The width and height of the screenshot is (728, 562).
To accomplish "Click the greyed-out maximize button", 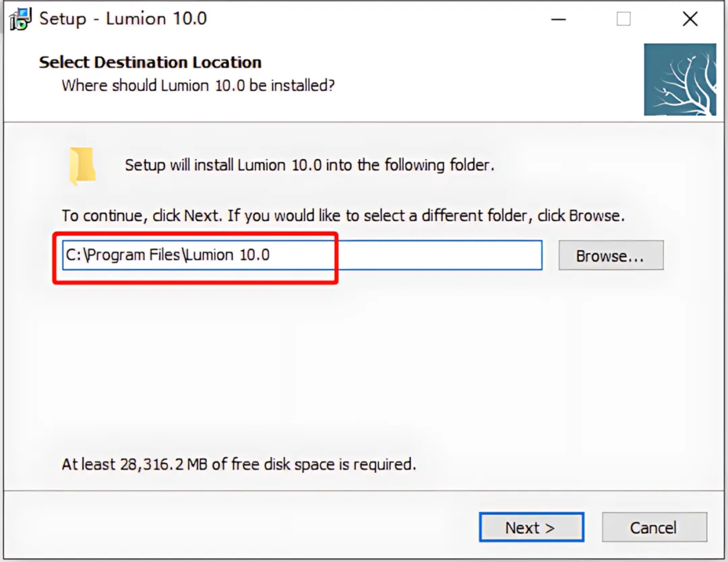I will pyautogui.click(x=624, y=19).
